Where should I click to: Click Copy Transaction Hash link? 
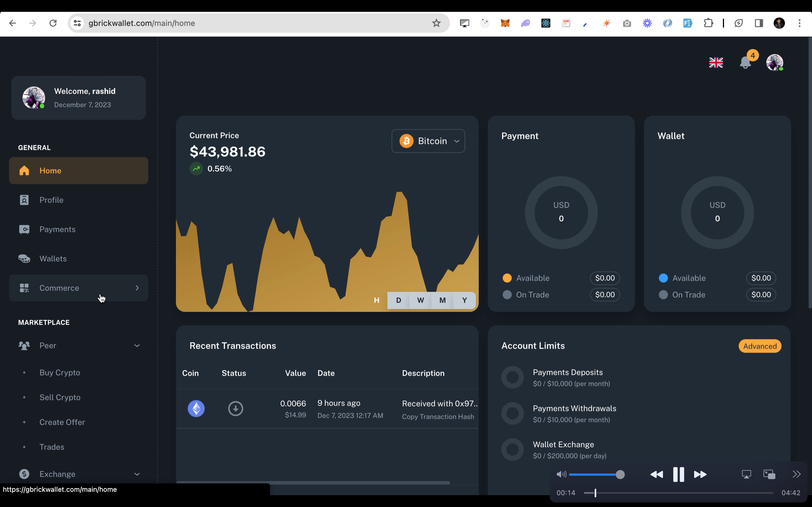point(438,417)
